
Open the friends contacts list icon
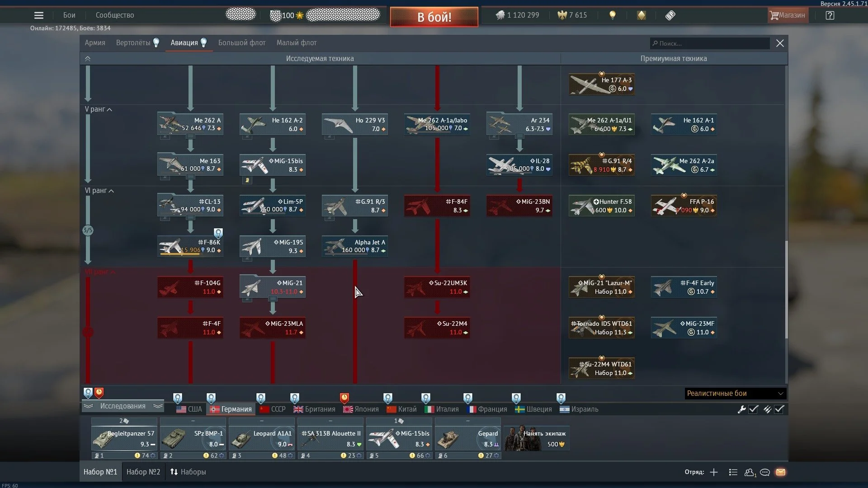[x=750, y=472]
